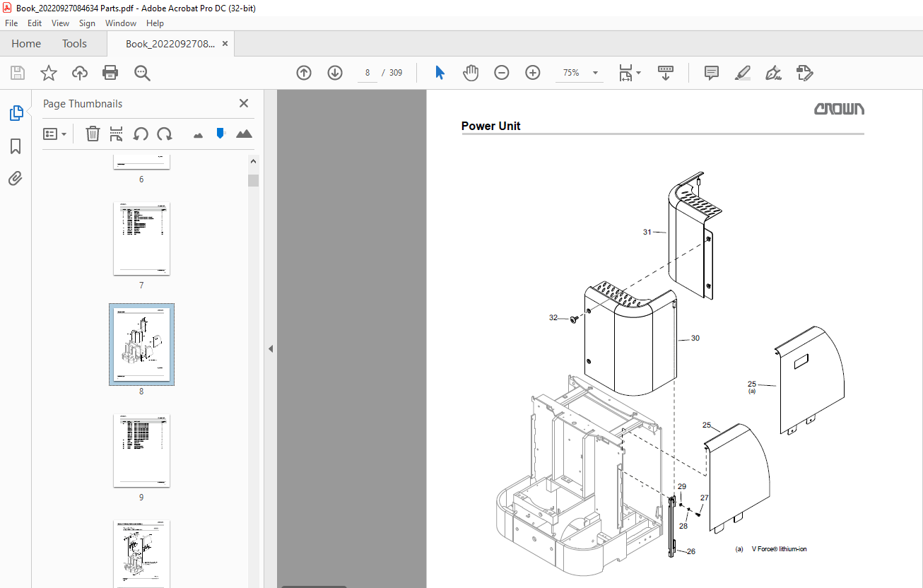923x588 pixels.
Task: Open fit page options dropdown
Action: pos(630,73)
